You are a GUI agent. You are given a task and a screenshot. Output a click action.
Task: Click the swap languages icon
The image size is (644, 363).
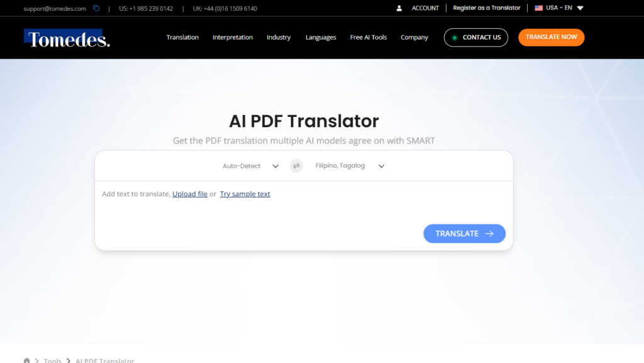[x=296, y=166]
